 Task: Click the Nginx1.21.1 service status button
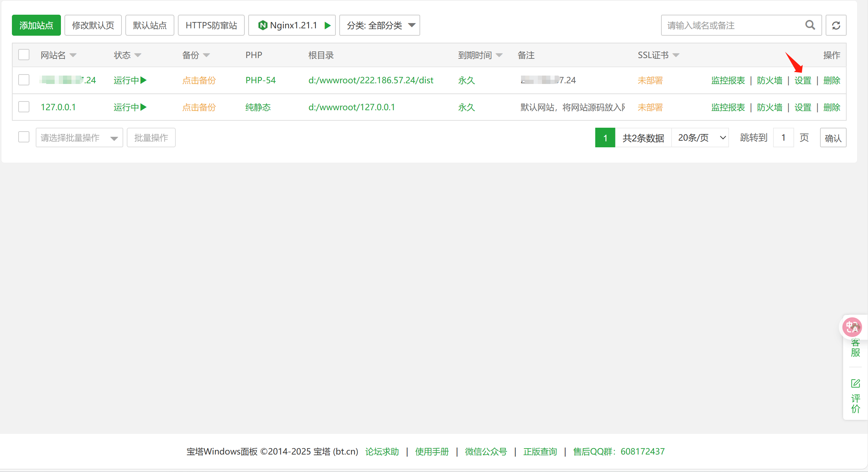292,25
